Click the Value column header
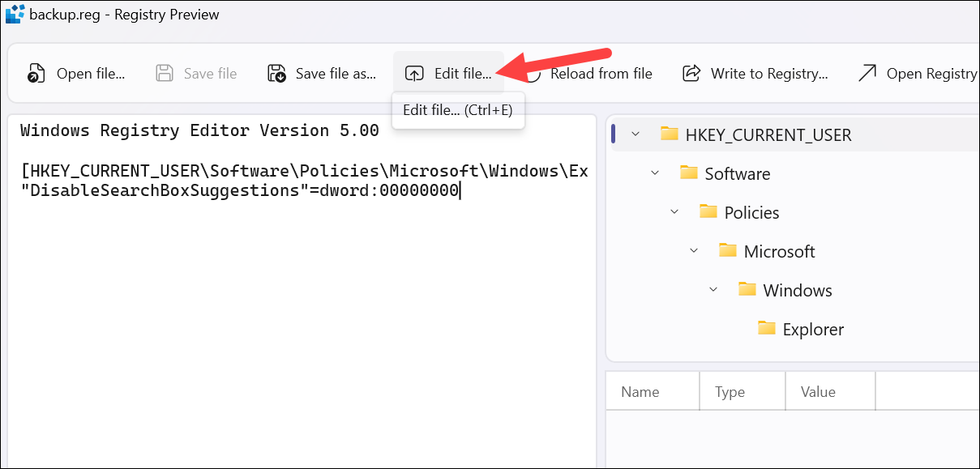 pyautogui.click(x=831, y=392)
